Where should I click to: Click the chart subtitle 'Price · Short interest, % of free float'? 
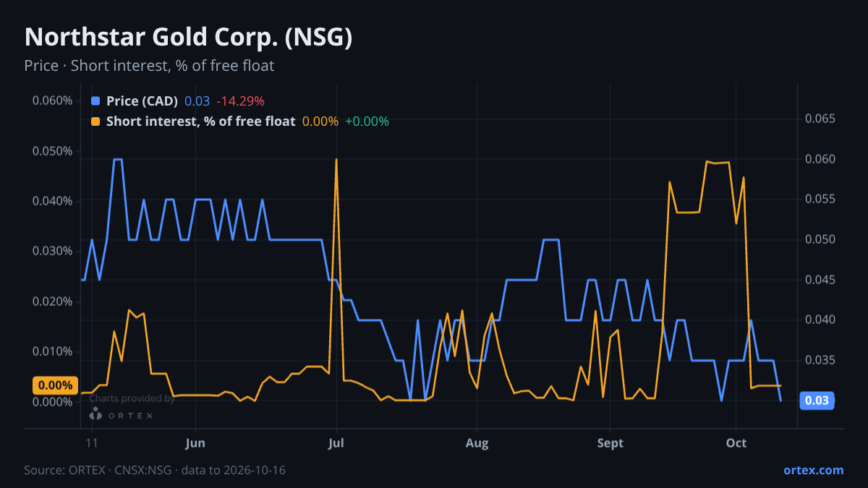point(149,66)
